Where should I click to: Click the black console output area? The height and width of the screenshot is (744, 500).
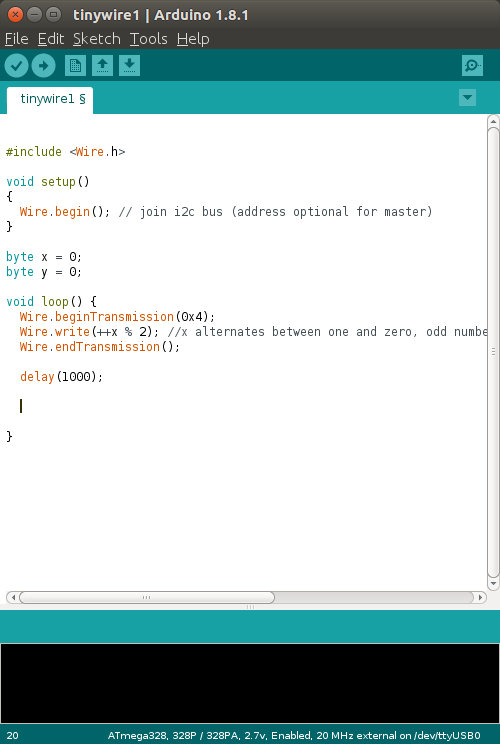(x=250, y=683)
